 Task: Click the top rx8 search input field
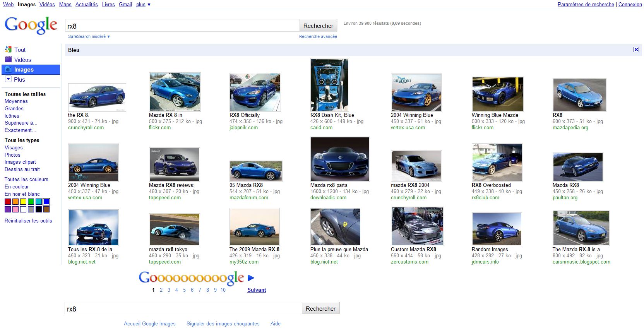point(182,26)
